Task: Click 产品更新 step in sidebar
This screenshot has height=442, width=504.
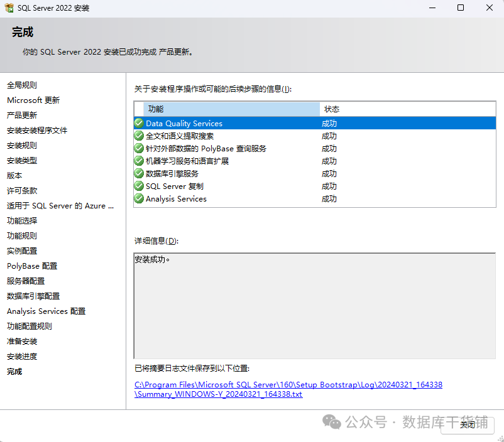Action: (22, 116)
